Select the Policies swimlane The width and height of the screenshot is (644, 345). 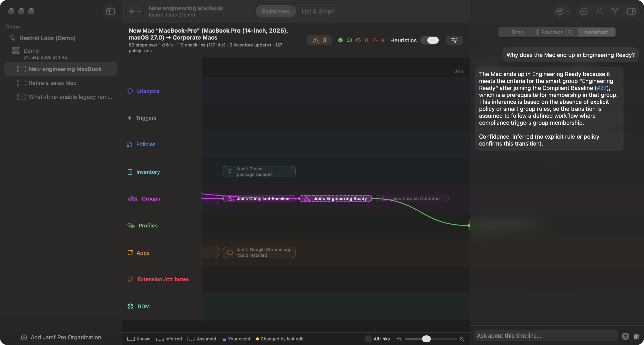point(141,144)
